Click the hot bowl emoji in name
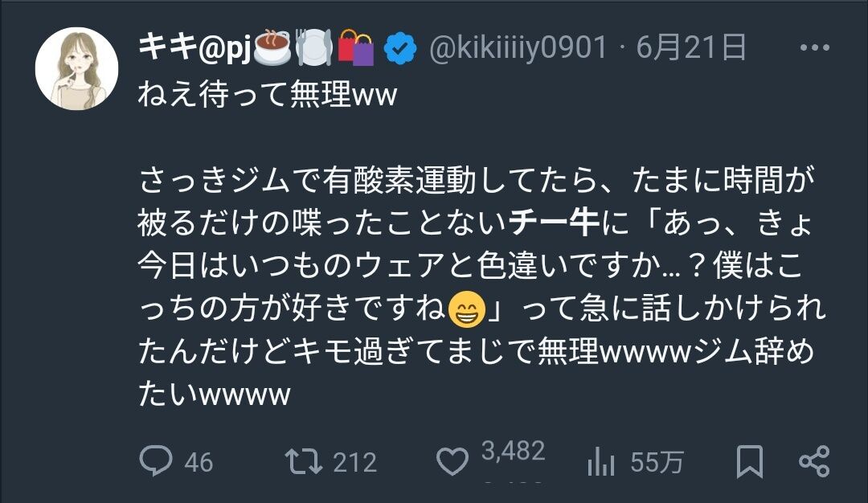Viewport: 868px width, 503px height. pos(272,47)
